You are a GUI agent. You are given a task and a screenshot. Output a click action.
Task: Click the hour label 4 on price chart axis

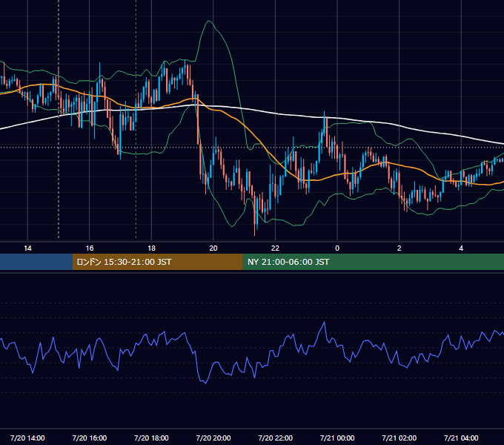click(x=461, y=248)
